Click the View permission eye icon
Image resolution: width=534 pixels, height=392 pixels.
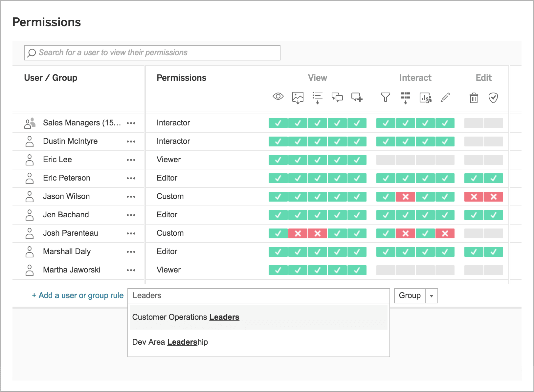click(x=278, y=97)
